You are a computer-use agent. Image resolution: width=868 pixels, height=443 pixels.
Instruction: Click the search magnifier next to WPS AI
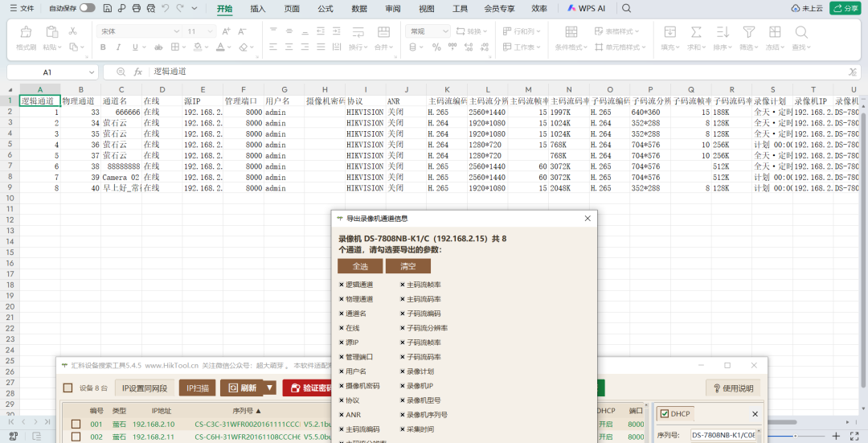point(626,8)
